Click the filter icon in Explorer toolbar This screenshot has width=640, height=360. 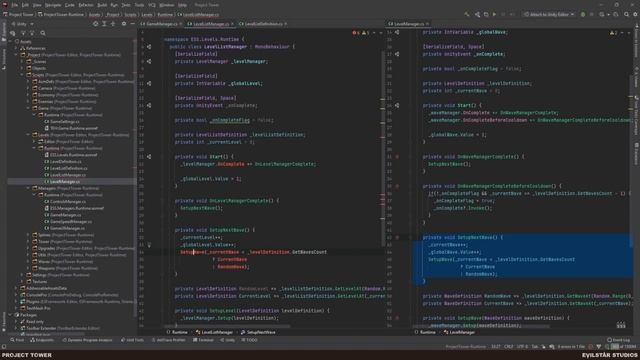[23, 33]
